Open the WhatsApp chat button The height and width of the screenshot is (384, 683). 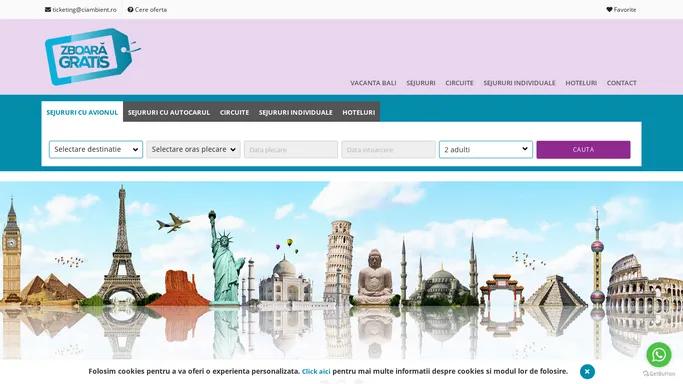659,354
